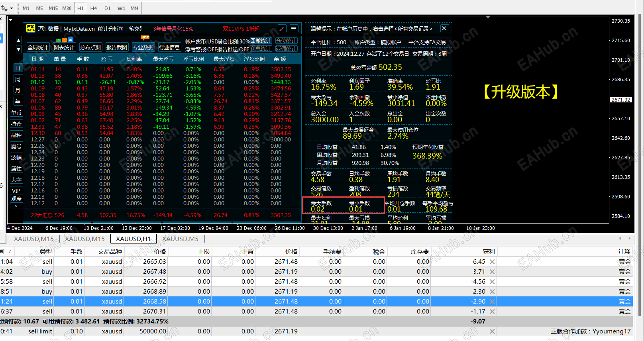Click the 单币 side button
This screenshot has width=644, height=341.
(x=16, y=113)
